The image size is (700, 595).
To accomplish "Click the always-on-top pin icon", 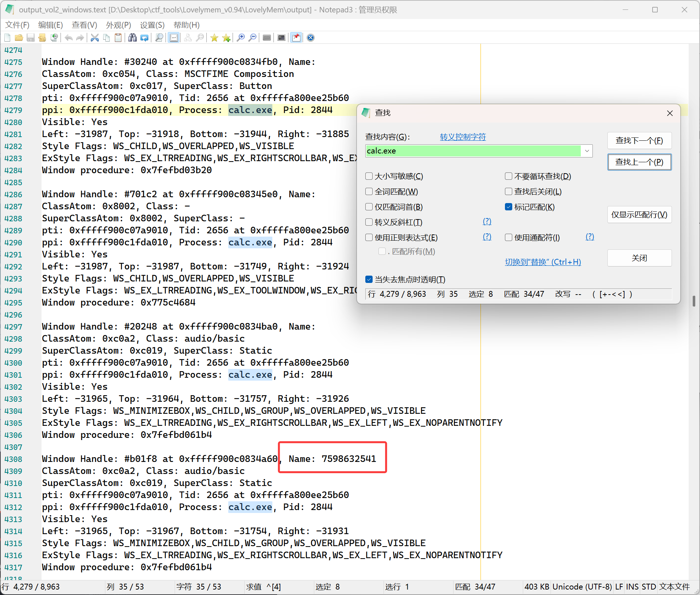I will (296, 38).
